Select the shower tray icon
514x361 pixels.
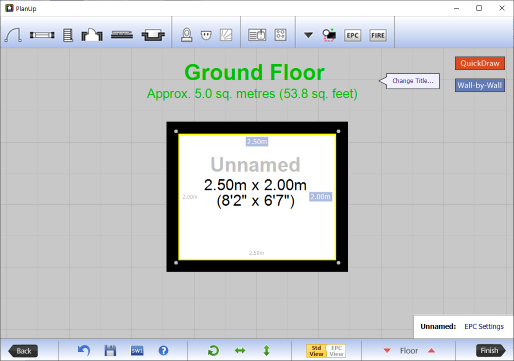226,35
